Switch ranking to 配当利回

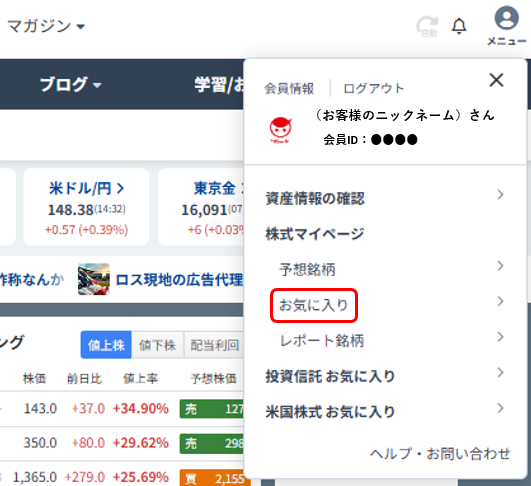tap(214, 345)
